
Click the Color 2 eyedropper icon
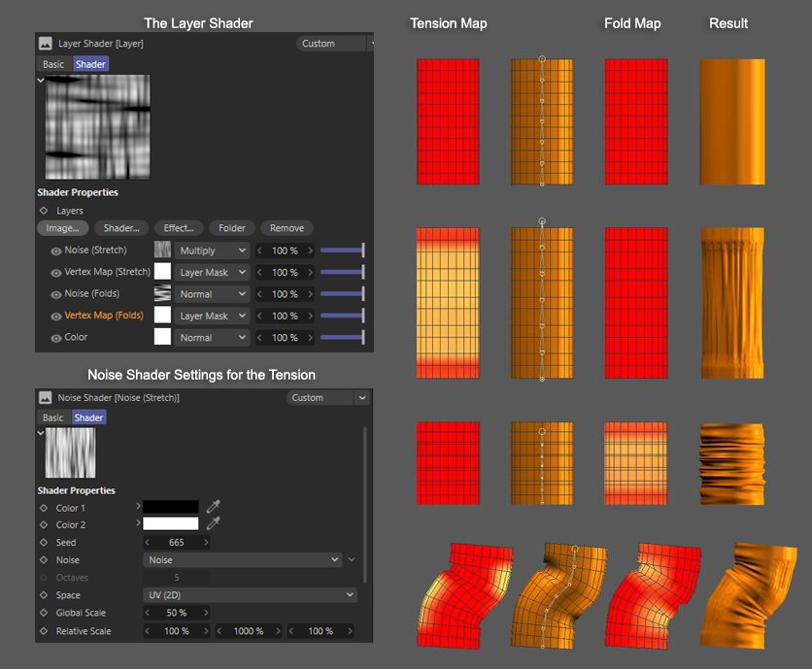[x=214, y=524]
